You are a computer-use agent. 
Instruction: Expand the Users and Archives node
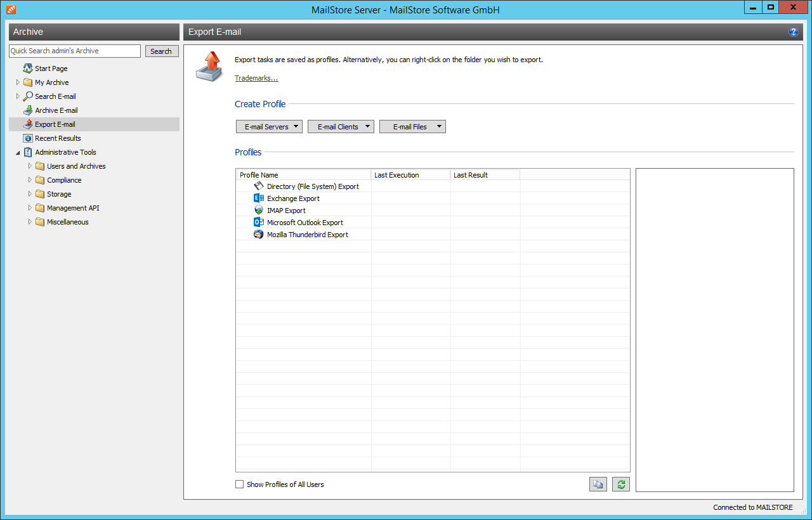pos(30,166)
